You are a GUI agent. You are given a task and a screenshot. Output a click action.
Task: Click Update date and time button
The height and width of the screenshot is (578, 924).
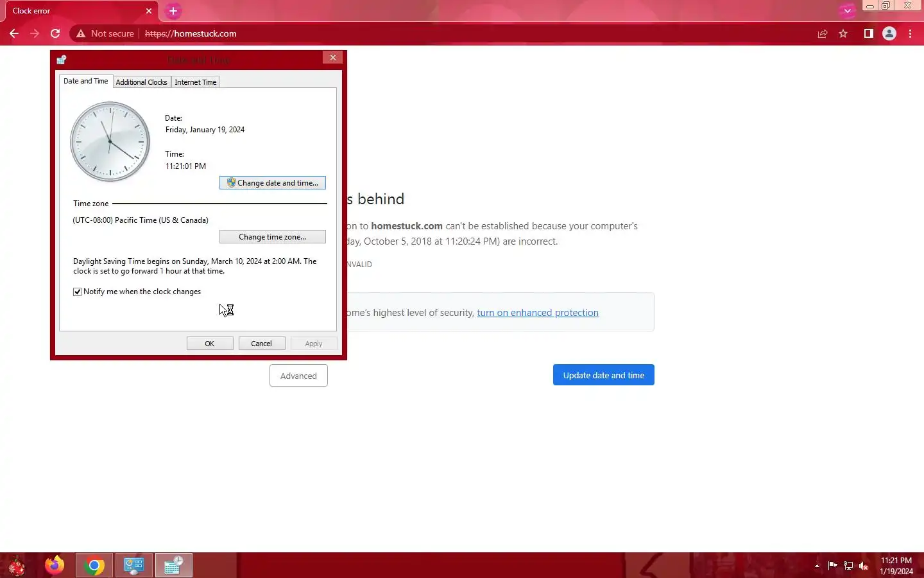(x=604, y=375)
